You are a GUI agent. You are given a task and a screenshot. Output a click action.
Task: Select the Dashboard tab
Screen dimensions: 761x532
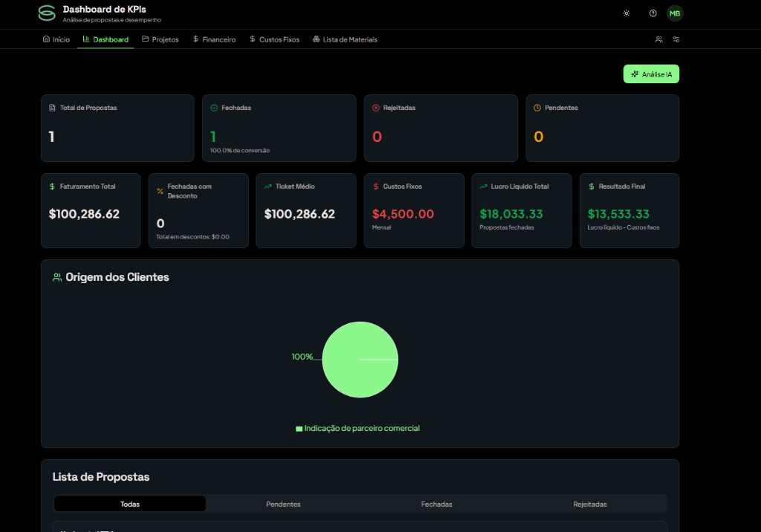[x=106, y=39]
